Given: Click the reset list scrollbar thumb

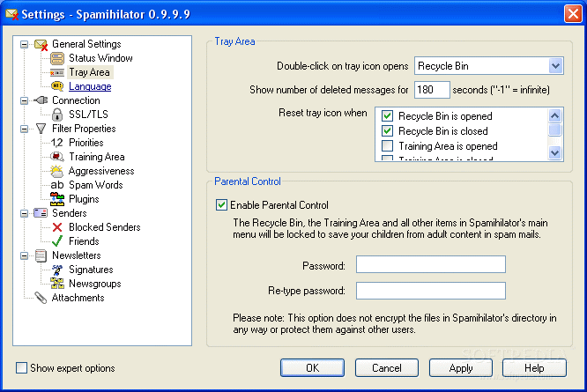Looking at the screenshot, I should (x=554, y=129).
